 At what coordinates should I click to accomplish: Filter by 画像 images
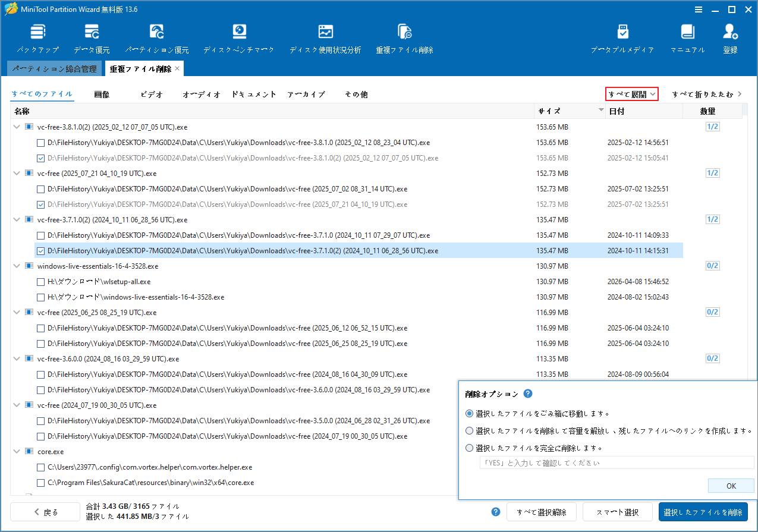coord(102,94)
